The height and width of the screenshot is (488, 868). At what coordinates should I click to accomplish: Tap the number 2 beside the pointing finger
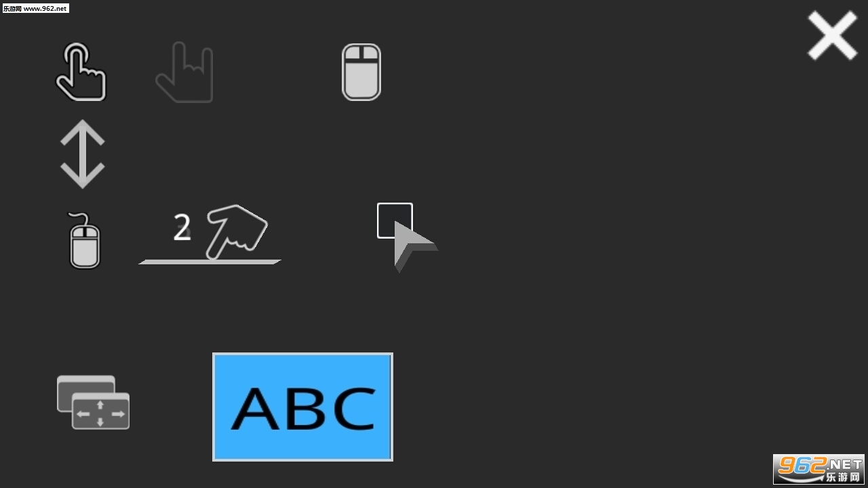click(x=182, y=228)
